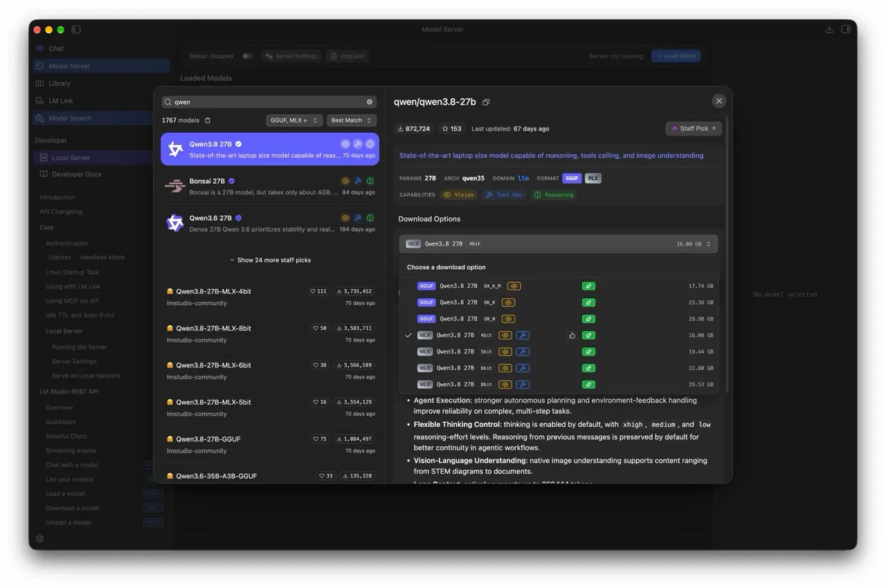Select the MLX format badge
Screen dimensions: 886x588
[x=593, y=178]
